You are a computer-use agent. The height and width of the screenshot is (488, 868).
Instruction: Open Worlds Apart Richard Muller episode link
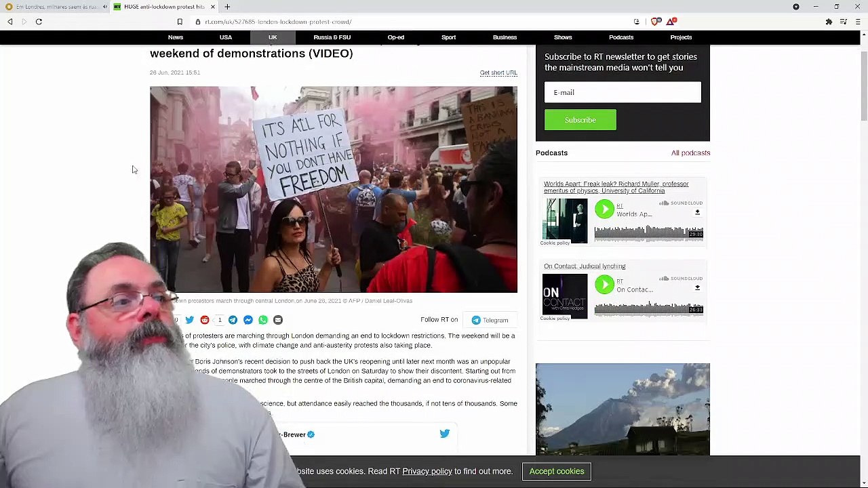tap(616, 187)
